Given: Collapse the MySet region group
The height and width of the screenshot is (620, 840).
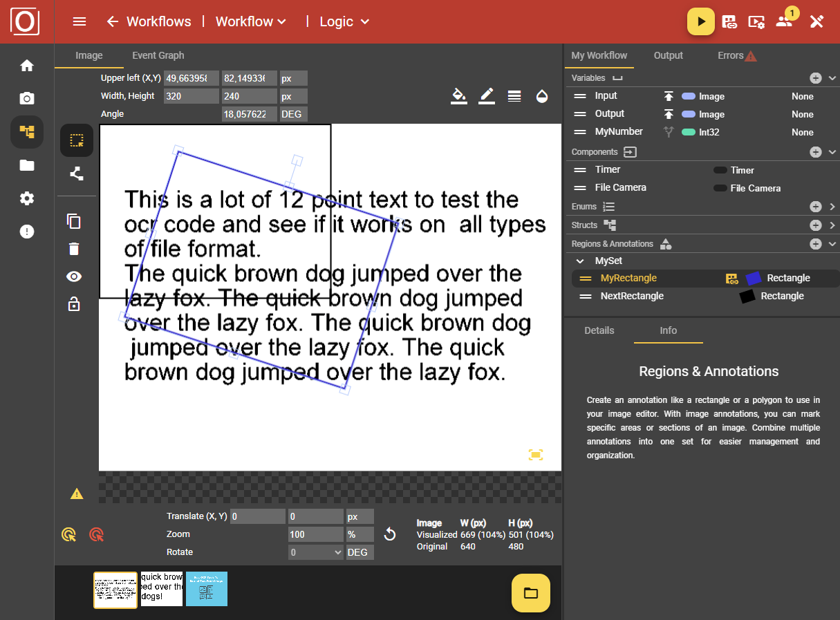Looking at the screenshot, I should pos(580,261).
